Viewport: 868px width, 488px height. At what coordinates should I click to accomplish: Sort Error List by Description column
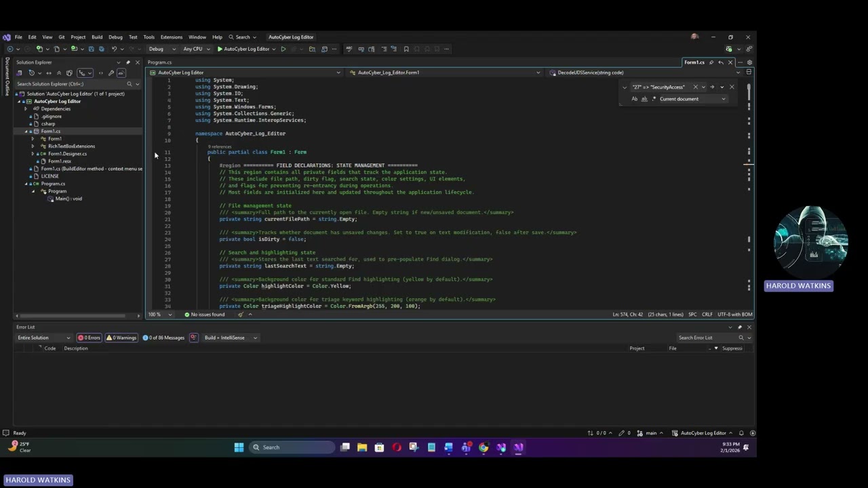click(x=76, y=348)
